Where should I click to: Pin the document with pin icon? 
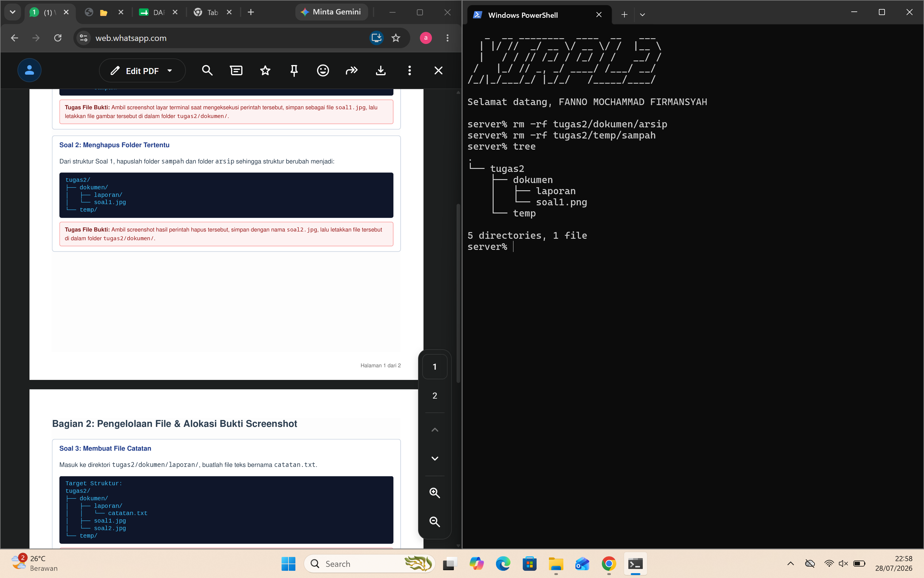pos(294,70)
